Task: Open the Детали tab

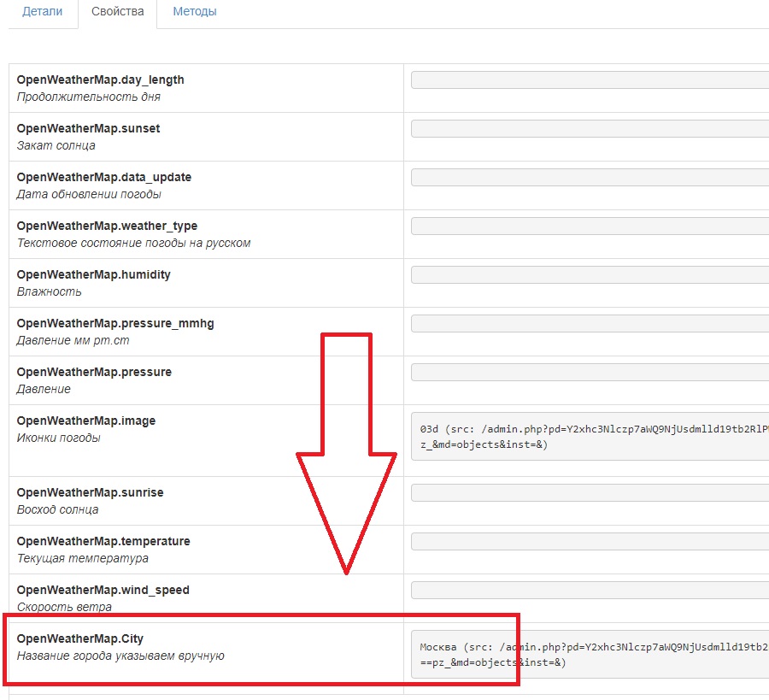Action: point(42,11)
